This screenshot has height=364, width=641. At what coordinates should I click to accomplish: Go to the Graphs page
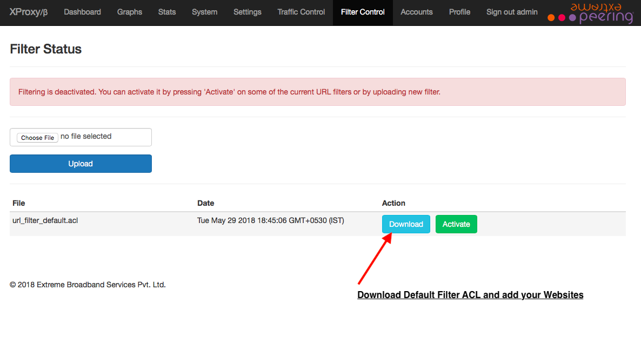130,12
